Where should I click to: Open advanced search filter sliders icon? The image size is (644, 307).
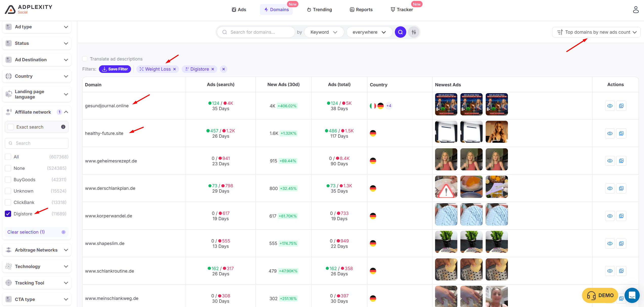pyautogui.click(x=414, y=32)
